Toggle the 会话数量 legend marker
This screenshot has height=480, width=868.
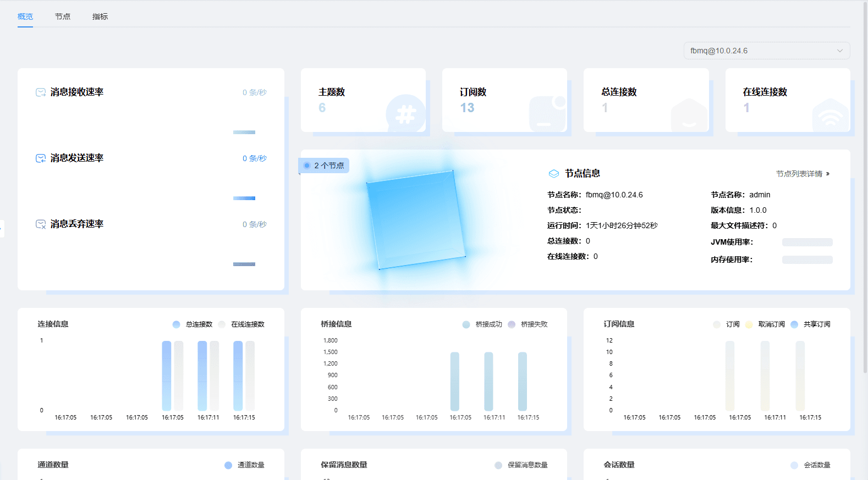[x=794, y=465]
